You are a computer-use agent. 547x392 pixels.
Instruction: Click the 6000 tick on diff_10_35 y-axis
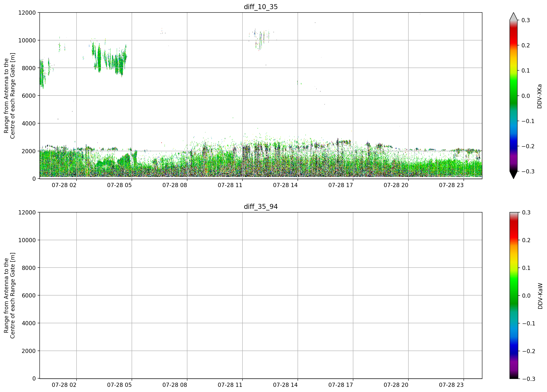[x=29, y=96]
